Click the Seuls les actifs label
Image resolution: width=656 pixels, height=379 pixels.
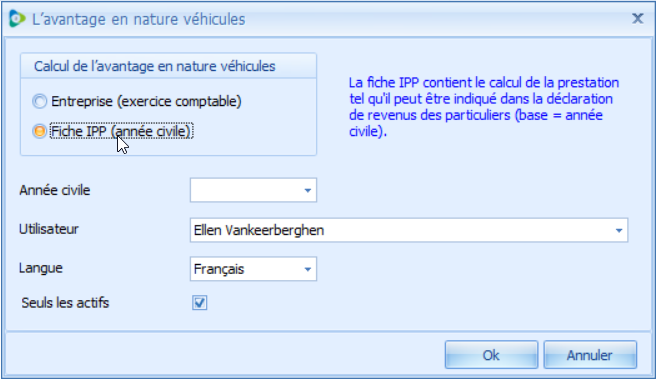coord(65,303)
